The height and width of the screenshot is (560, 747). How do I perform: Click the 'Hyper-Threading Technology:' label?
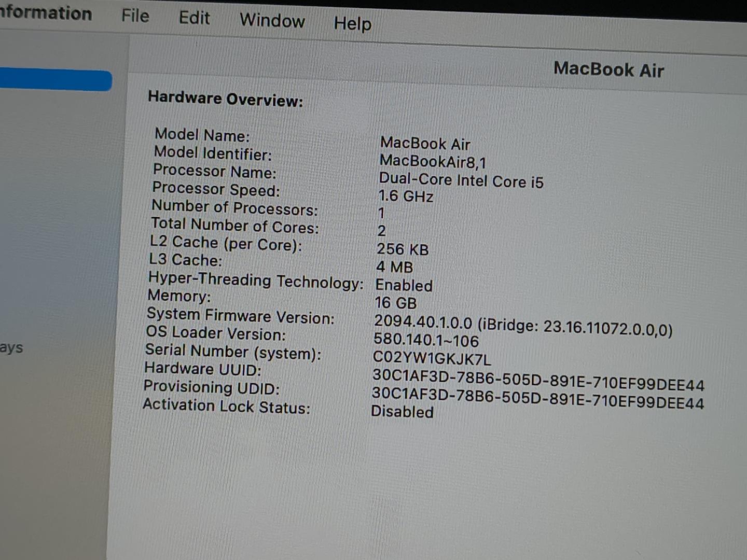(256, 280)
